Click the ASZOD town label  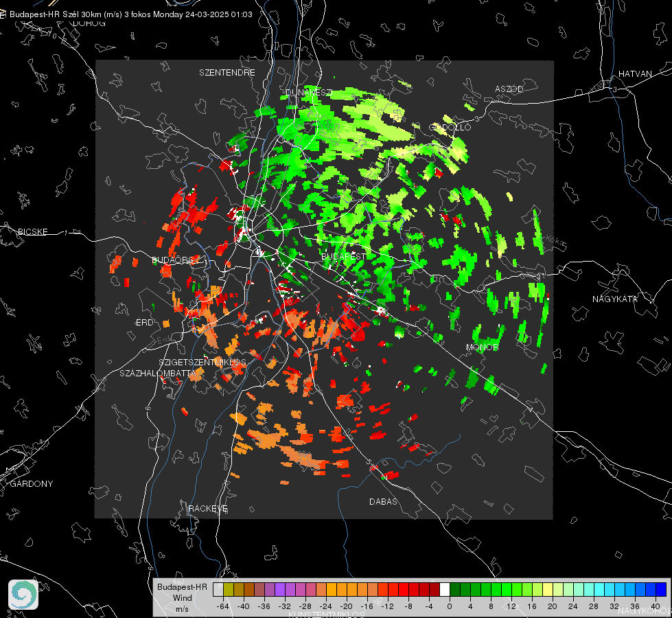pos(509,89)
